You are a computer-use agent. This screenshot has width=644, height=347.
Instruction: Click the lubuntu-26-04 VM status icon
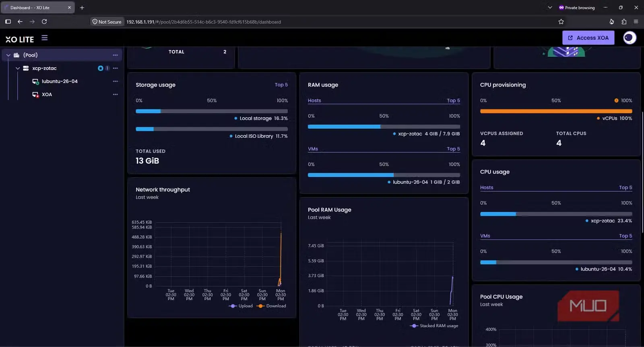click(35, 81)
